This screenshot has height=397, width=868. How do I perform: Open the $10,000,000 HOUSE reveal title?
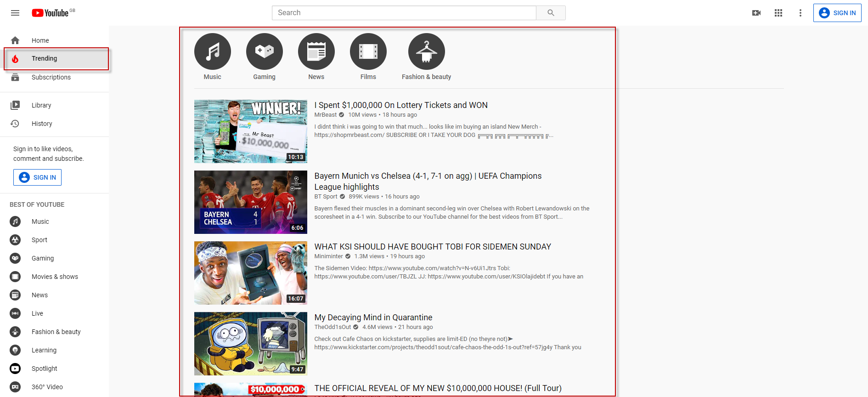438,389
